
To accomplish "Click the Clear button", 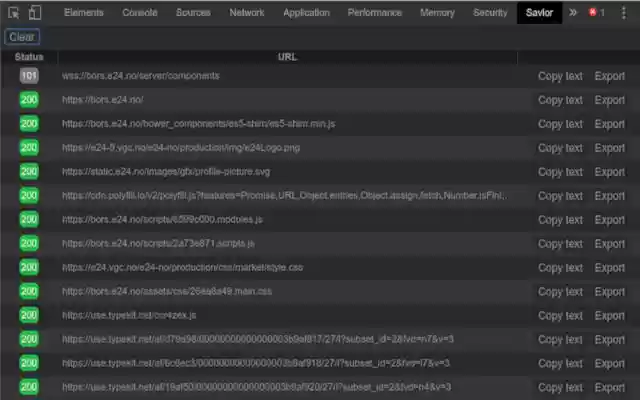I will point(22,37).
